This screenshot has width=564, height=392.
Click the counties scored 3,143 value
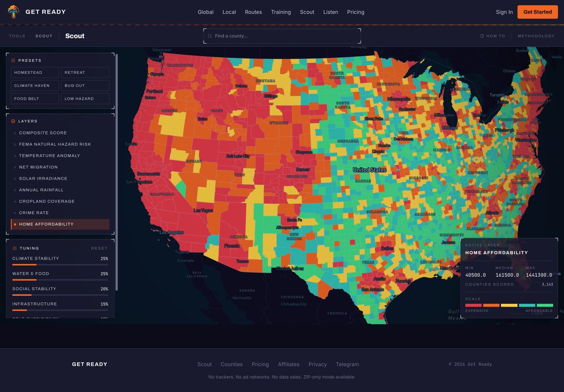tap(547, 284)
